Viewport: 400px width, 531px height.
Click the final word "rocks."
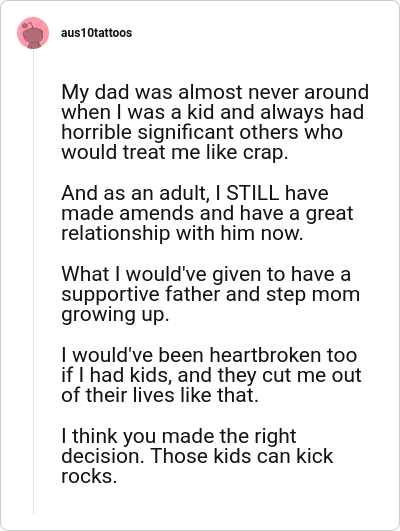89,476
